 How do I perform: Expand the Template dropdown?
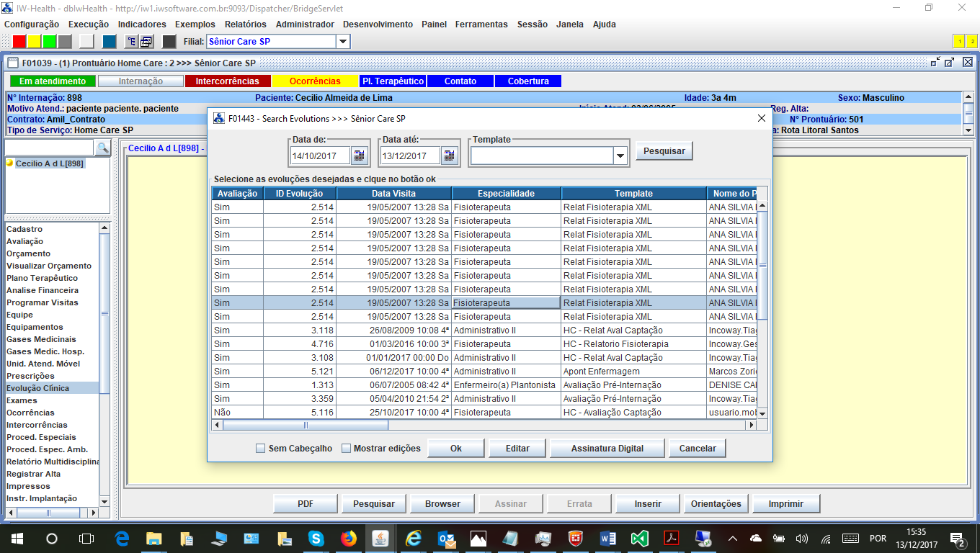point(620,156)
